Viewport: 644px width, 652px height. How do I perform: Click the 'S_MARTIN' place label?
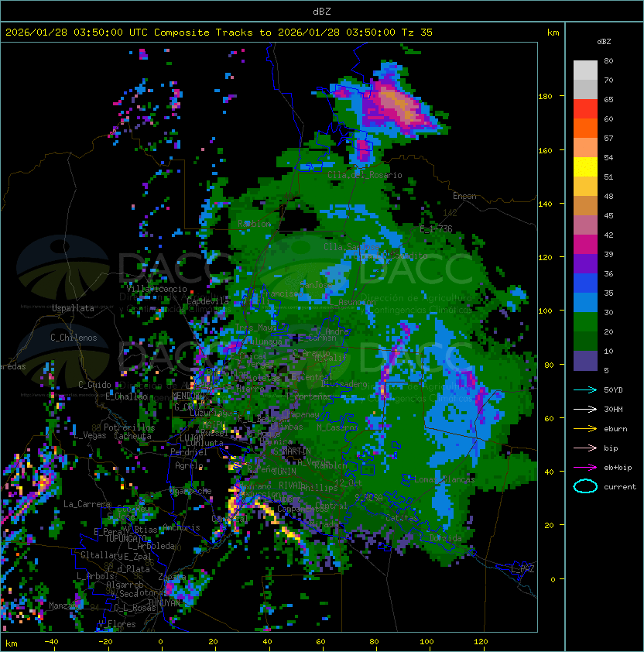[x=292, y=451]
